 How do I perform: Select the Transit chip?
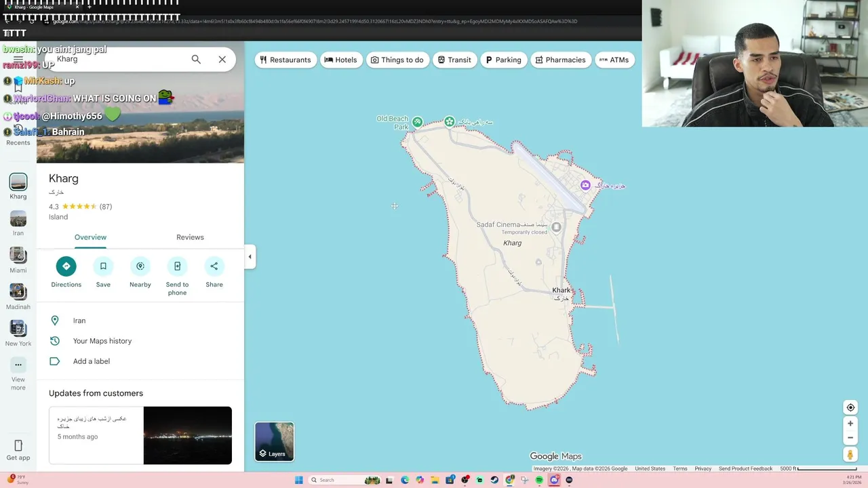(454, 60)
